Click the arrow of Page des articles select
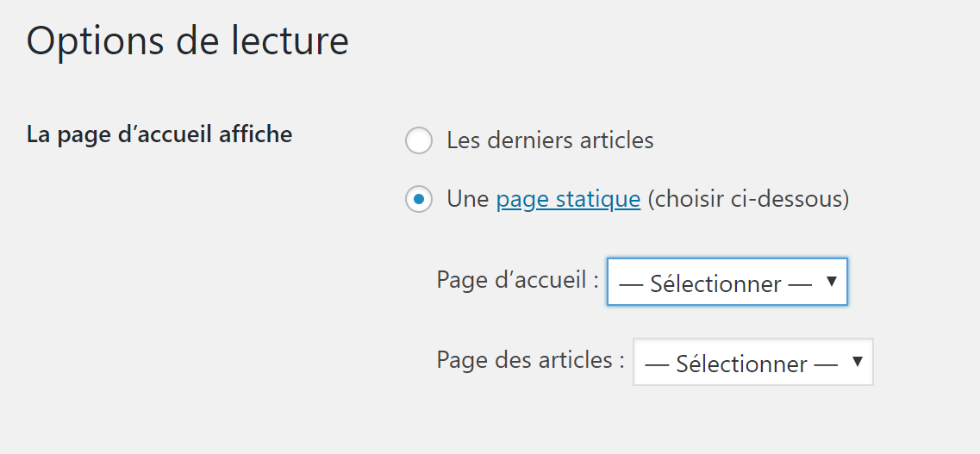The height and width of the screenshot is (454, 980). 858,361
